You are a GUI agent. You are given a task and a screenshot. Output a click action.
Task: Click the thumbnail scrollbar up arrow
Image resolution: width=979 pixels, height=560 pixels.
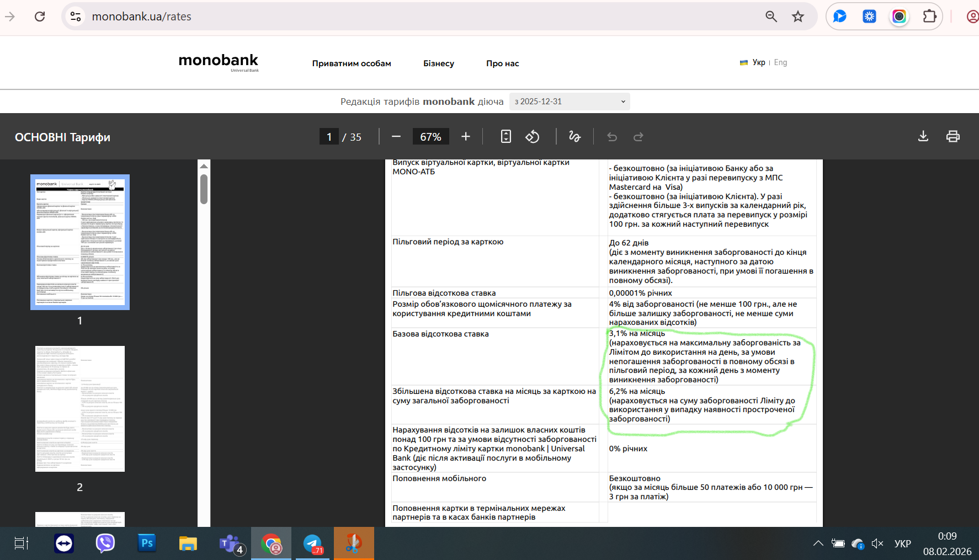[x=204, y=166]
